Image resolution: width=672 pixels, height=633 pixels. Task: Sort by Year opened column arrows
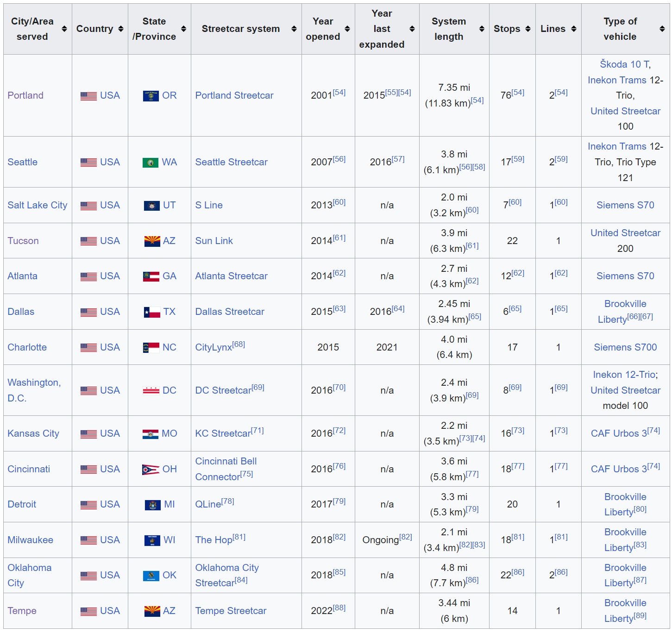tap(347, 29)
